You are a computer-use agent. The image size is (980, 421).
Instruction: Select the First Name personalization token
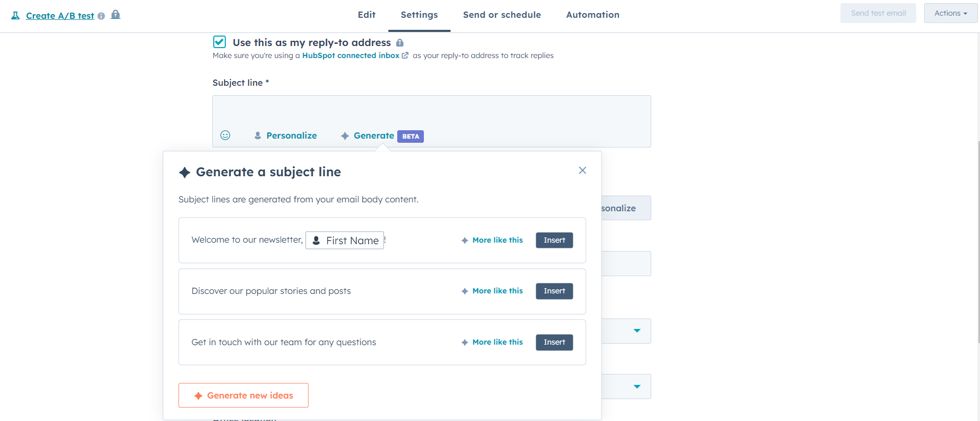coord(344,240)
